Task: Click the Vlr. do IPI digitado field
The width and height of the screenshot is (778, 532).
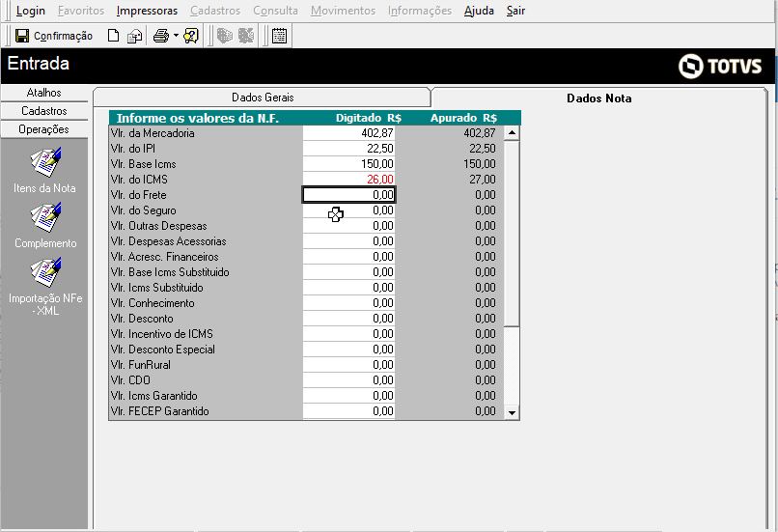Action: (348, 149)
